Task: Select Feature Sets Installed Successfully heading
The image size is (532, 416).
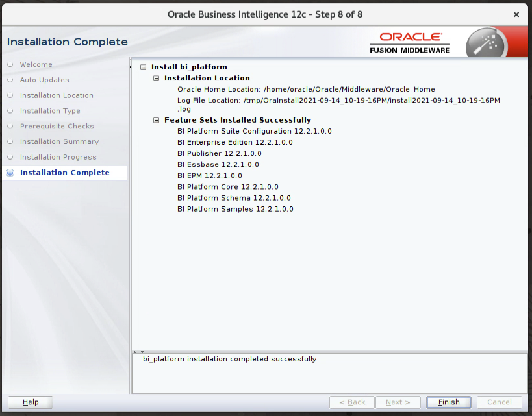Action: (238, 120)
